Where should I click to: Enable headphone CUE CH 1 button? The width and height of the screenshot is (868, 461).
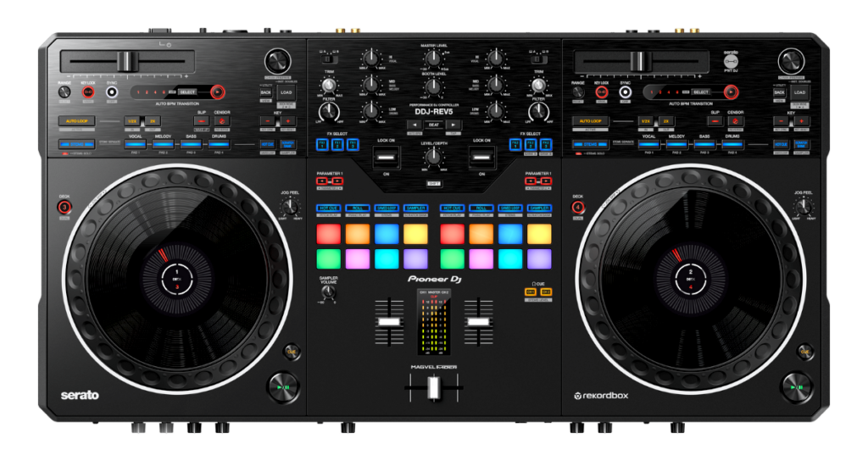[531, 292]
